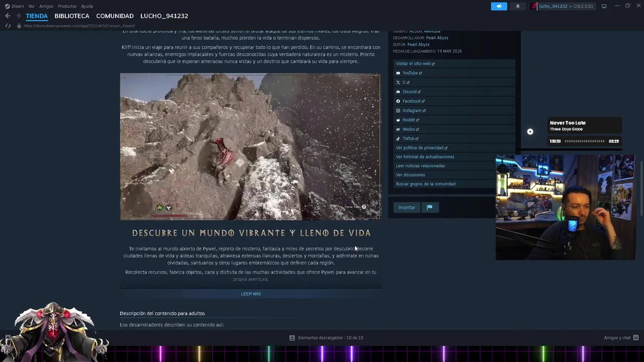Open the Pearl Abyss developer link

click(x=437, y=38)
